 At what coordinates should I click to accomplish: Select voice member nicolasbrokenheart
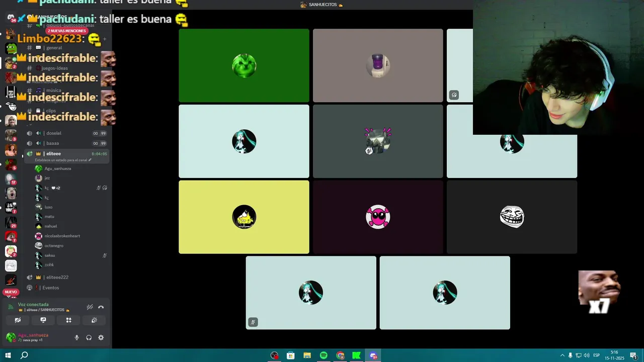[70, 236]
